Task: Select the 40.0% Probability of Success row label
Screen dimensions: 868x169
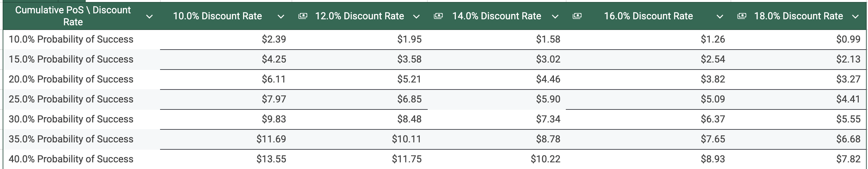Action: pyautogui.click(x=71, y=159)
